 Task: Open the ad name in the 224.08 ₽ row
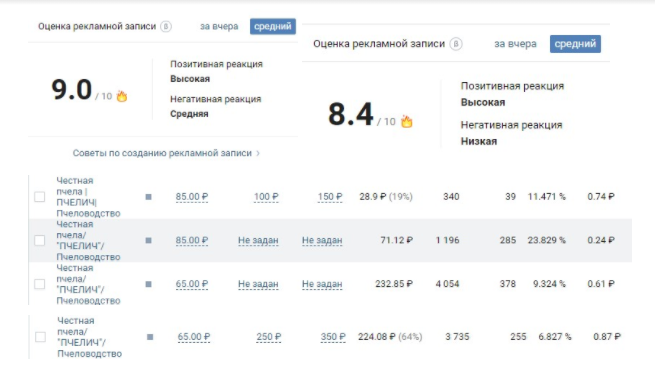coord(89,337)
